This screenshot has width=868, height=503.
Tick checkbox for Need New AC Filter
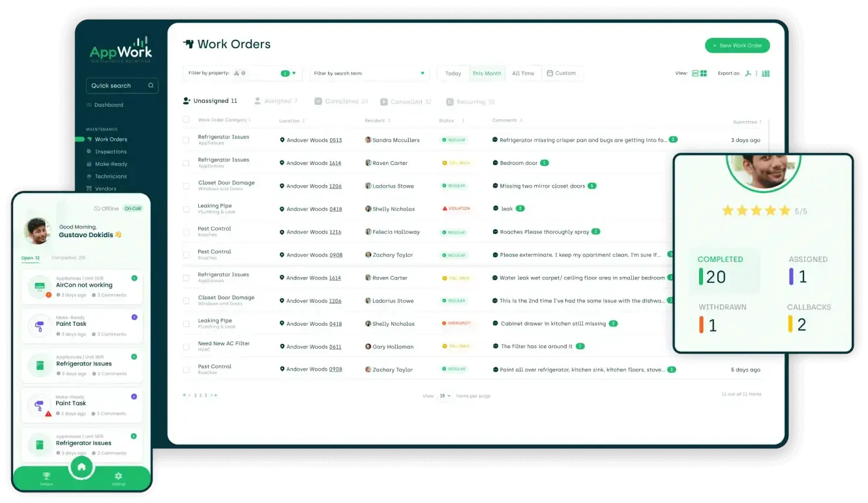tap(186, 347)
